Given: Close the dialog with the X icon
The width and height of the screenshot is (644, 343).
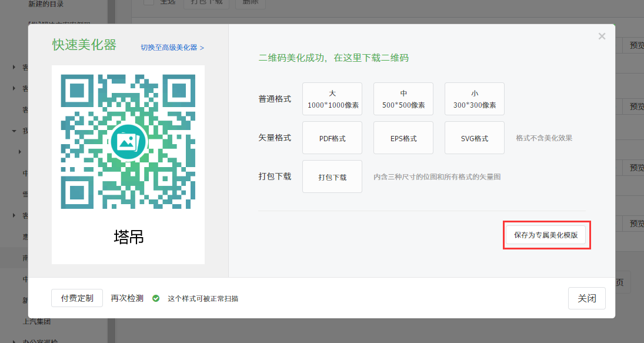Looking at the screenshot, I should [602, 36].
